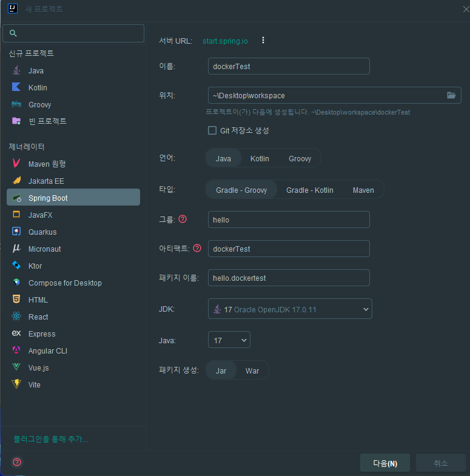Select Ktor generator
The width and height of the screenshot is (470, 476).
pyautogui.click(x=35, y=266)
